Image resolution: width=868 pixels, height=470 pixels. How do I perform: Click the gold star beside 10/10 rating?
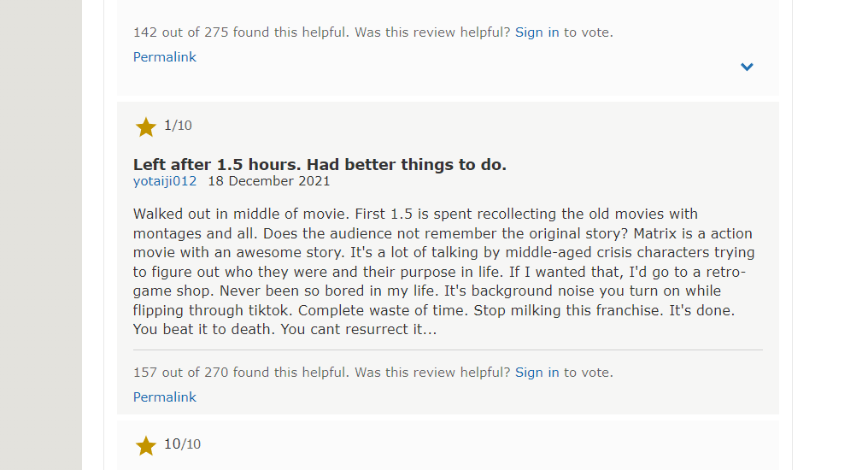[x=146, y=445]
